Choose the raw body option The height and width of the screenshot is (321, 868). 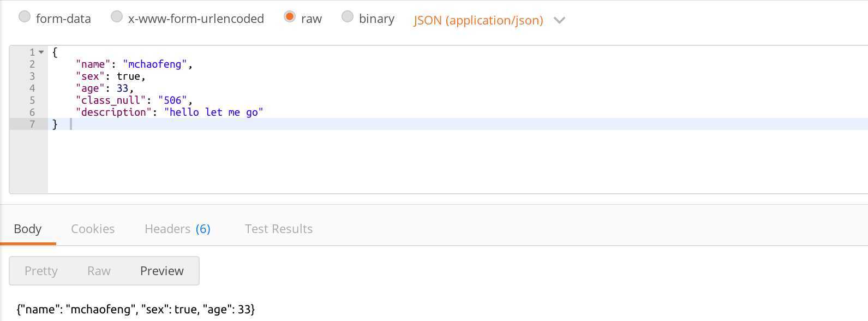point(290,17)
